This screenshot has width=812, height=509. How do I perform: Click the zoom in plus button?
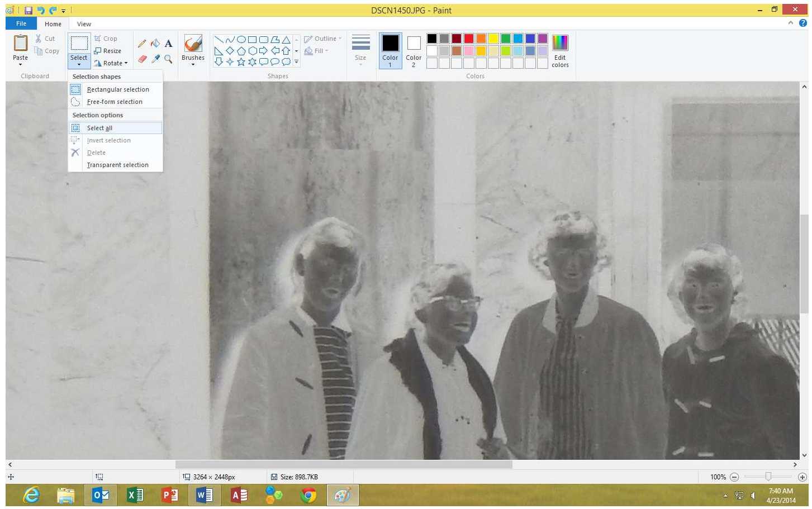click(802, 477)
